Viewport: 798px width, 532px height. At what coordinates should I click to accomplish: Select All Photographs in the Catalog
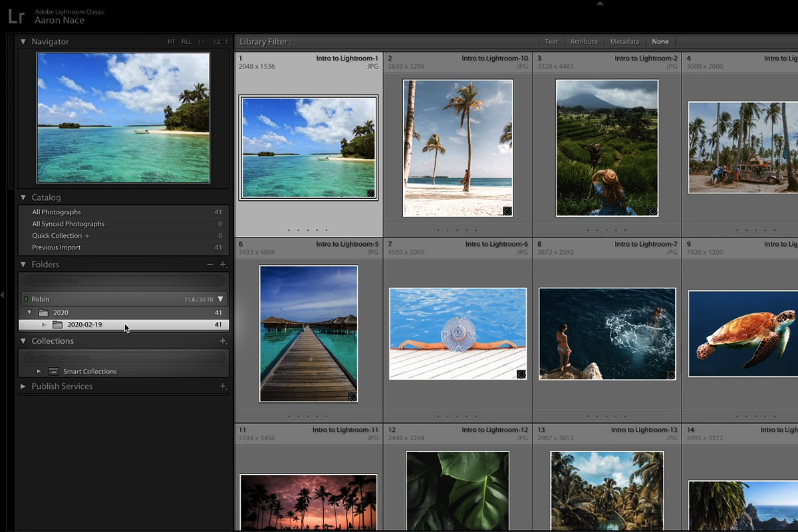57,212
